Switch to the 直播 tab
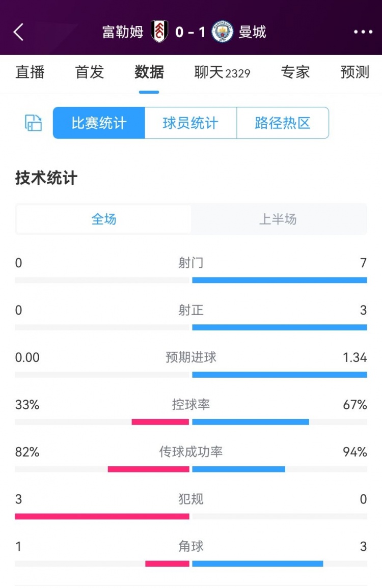The image size is (382, 588). point(30,72)
